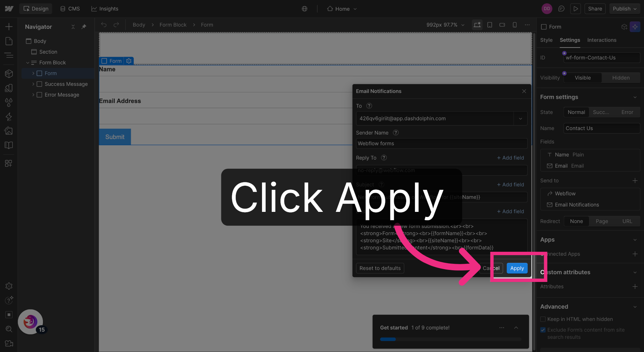Screen dimensions: 644x352
Task: Click the undo arrow
Action: (104, 25)
